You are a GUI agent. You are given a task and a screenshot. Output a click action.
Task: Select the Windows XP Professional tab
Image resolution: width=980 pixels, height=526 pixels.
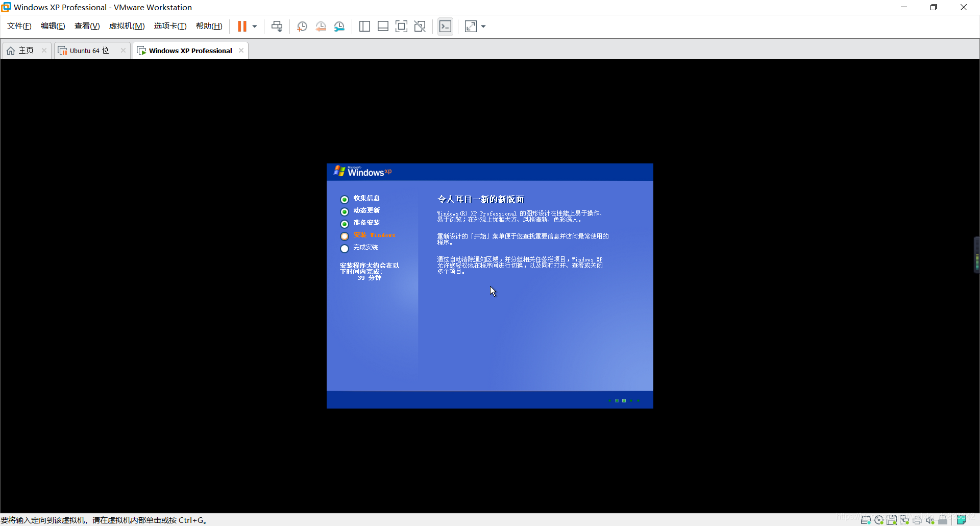190,51
